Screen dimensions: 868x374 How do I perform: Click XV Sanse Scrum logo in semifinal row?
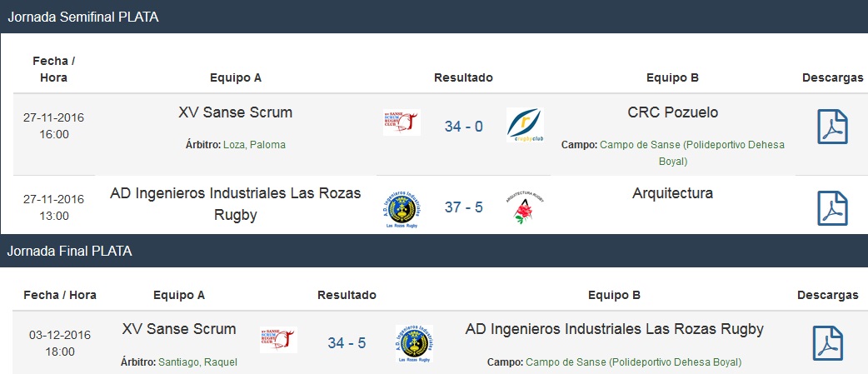(402, 122)
